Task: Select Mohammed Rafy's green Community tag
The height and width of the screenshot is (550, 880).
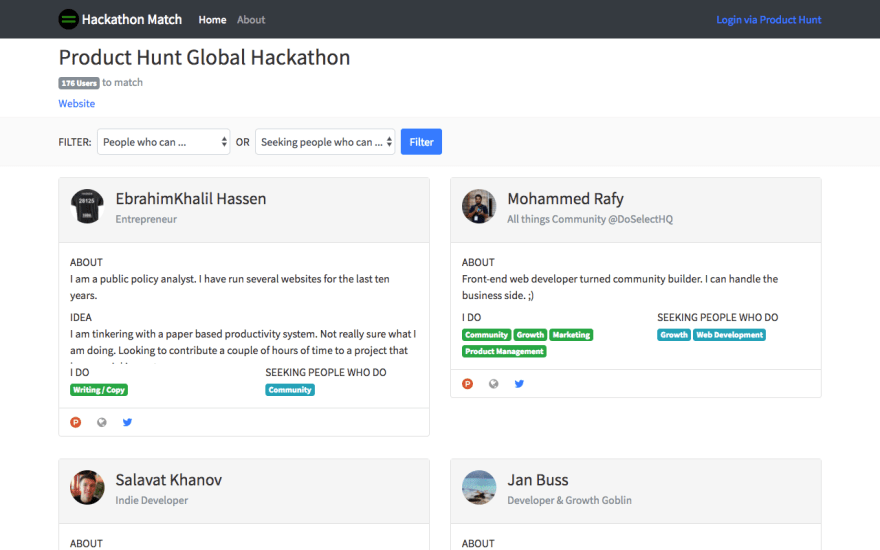Action: [487, 335]
